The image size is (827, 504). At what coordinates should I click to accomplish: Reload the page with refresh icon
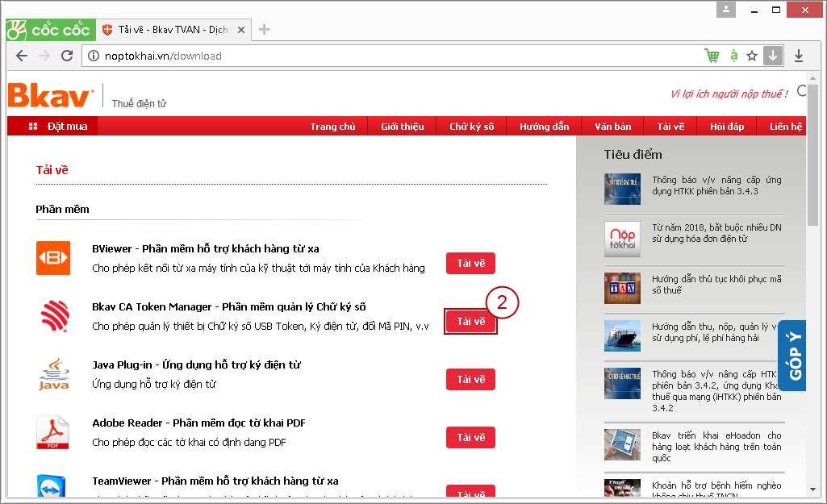point(67,56)
